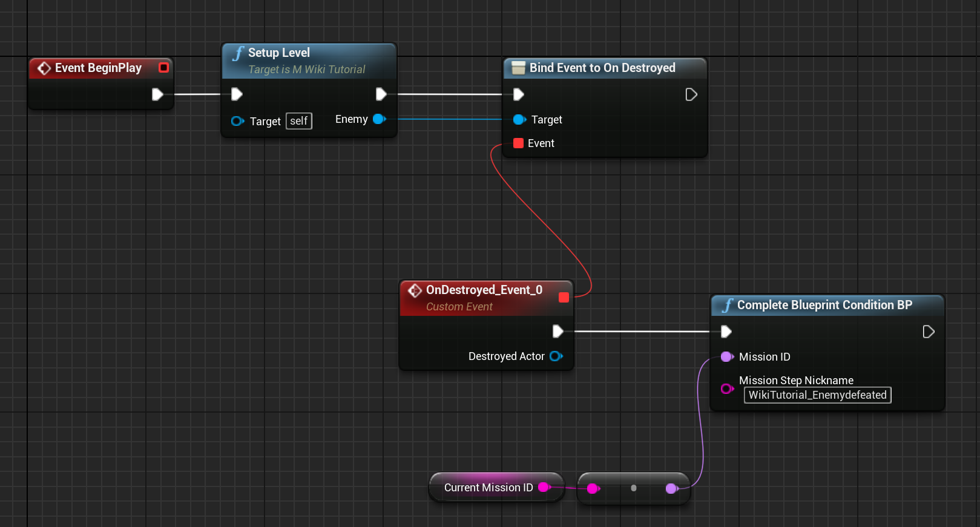Click the OnDestroyed_Event_0 execution output pin
This screenshot has width=980, height=527.
point(558,331)
